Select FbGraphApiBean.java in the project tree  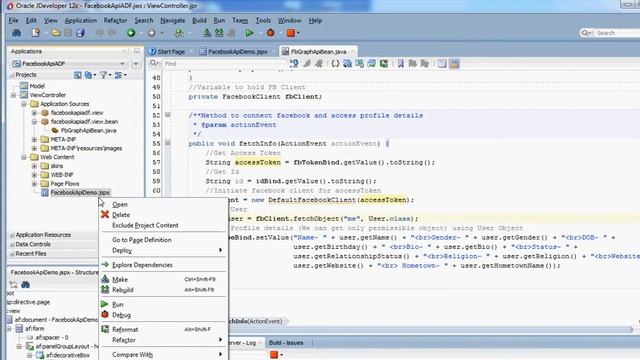(89, 131)
